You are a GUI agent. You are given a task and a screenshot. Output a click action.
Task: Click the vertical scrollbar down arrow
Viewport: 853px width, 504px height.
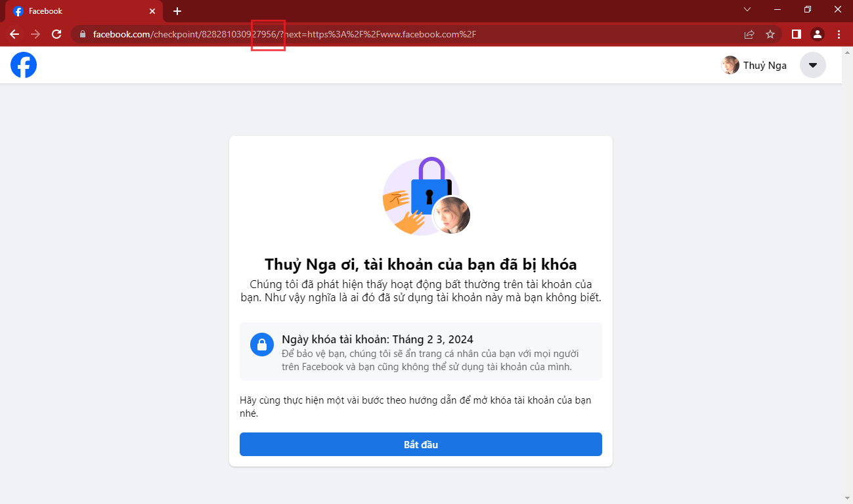847,498
